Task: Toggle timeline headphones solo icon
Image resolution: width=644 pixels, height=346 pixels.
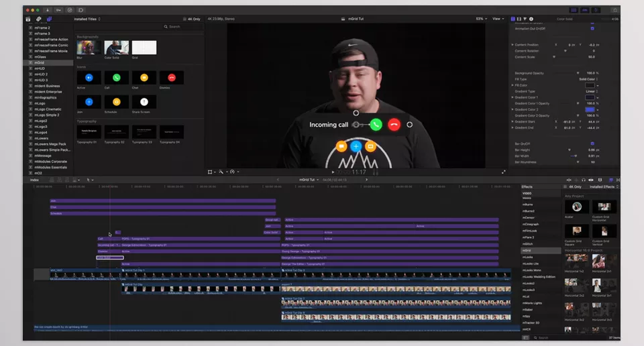Action: 584,180
